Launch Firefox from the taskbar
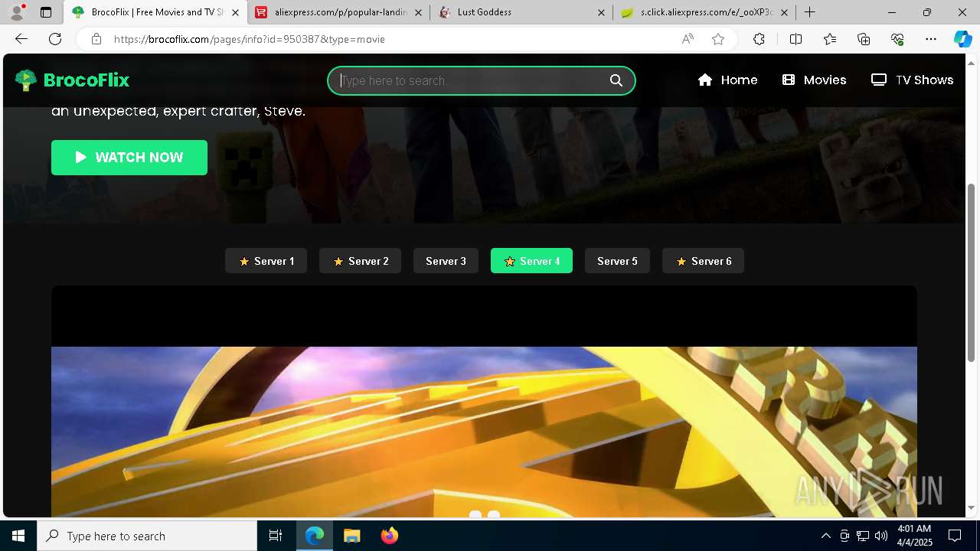The width and height of the screenshot is (980, 551). pos(389,536)
